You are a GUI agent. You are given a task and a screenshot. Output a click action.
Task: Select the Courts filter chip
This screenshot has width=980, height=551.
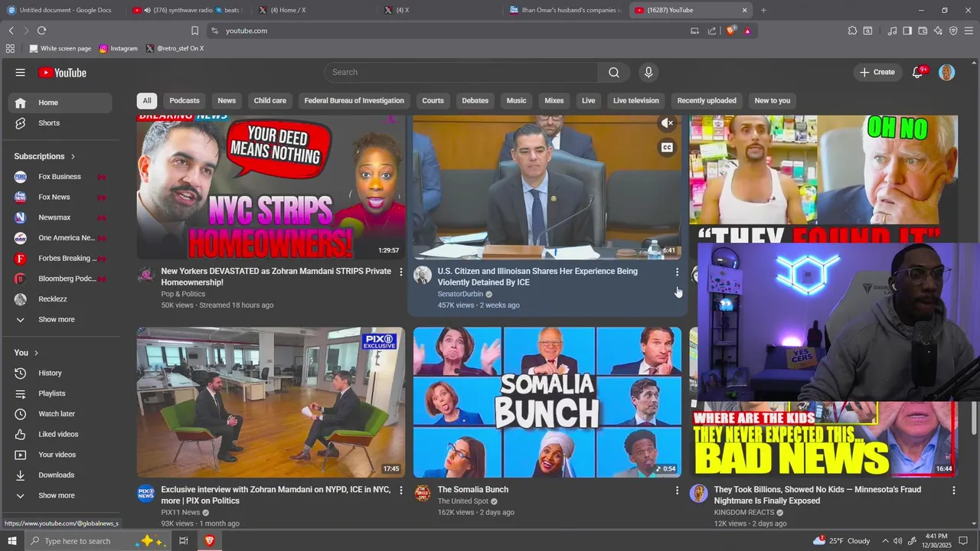coord(433,100)
